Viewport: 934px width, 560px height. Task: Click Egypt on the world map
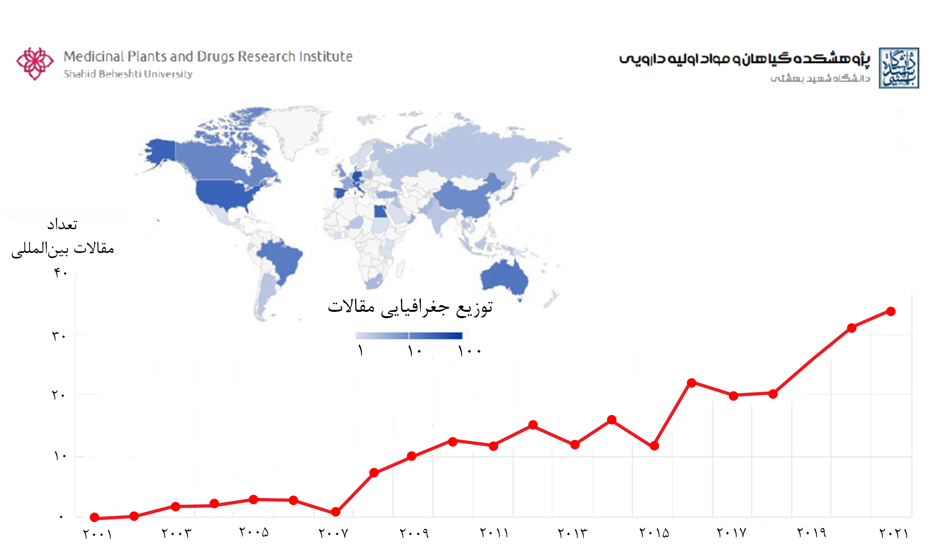point(380,212)
